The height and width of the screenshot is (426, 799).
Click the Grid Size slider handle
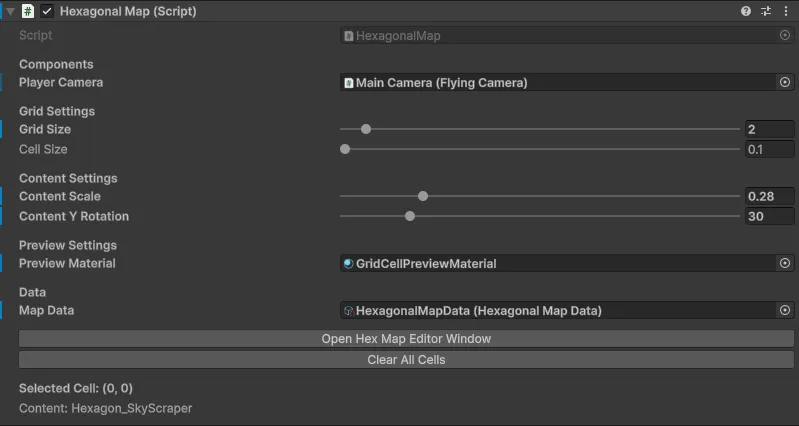point(366,129)
